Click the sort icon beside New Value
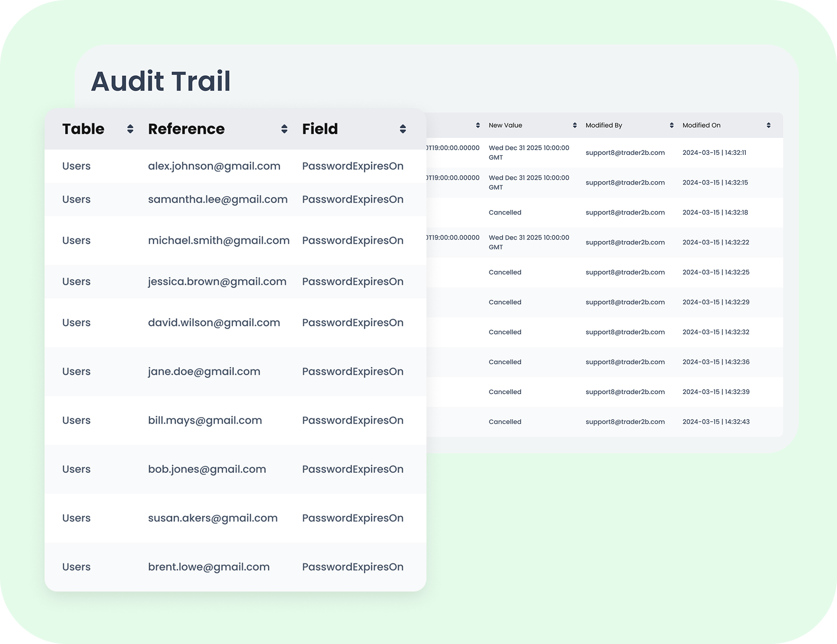The width and height of the screenshot is (837, 644). (x=574, y=126)
